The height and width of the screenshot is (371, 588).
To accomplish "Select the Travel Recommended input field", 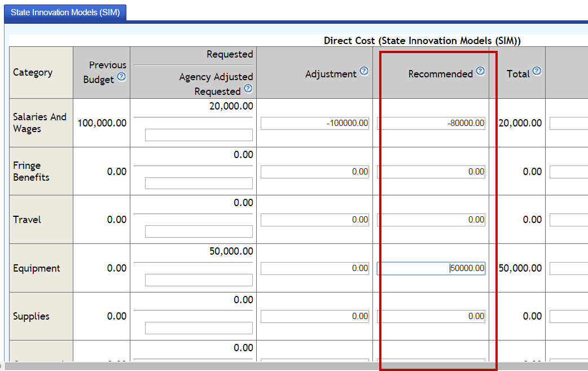I will click(x=431, y=220).
